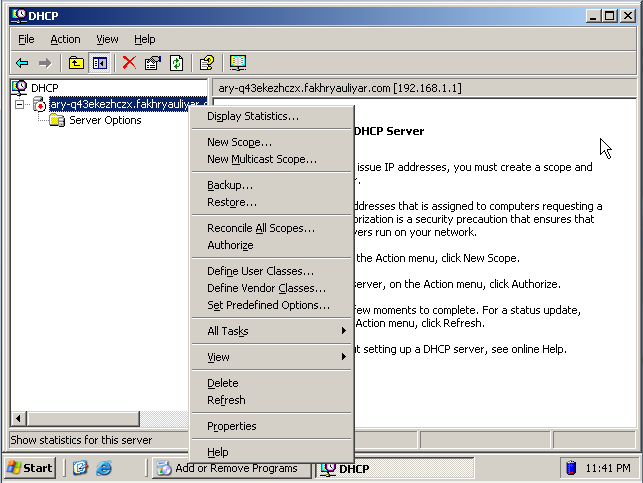Open the View menu in menu bar
Viewport: 643px width, 483px height.
click(107, 39)
